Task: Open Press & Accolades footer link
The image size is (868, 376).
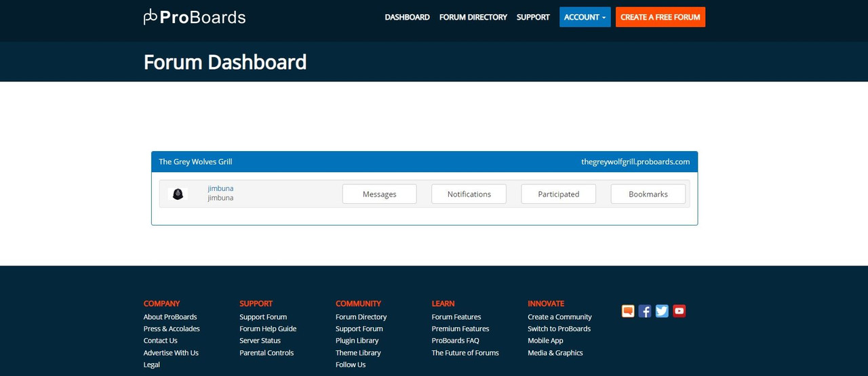Action: click(172, 329)
